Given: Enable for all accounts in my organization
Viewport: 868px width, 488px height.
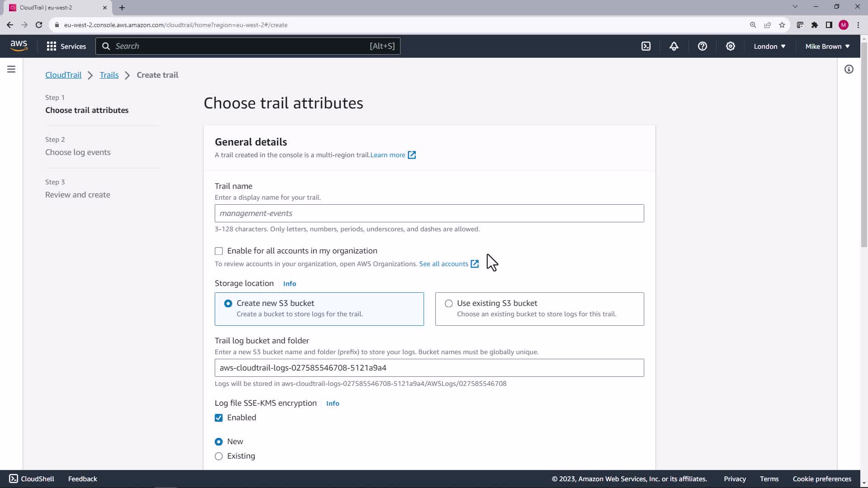Looking at the screenshot, I should point(219,251).
